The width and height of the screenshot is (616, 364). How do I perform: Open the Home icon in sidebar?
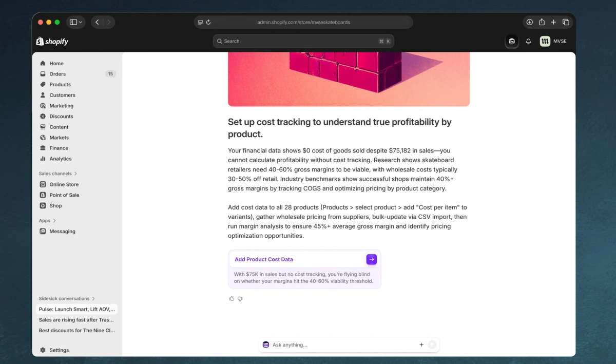[43, 63]
